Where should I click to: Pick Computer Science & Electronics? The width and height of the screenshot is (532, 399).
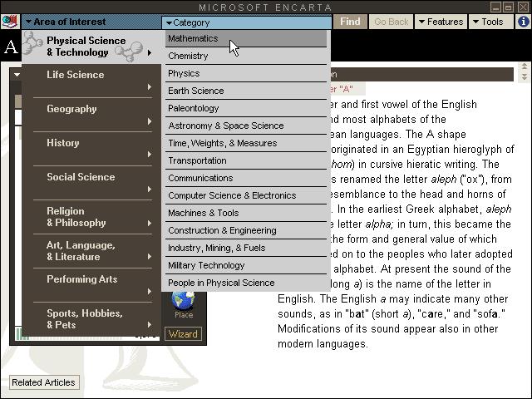pos(246,195)
